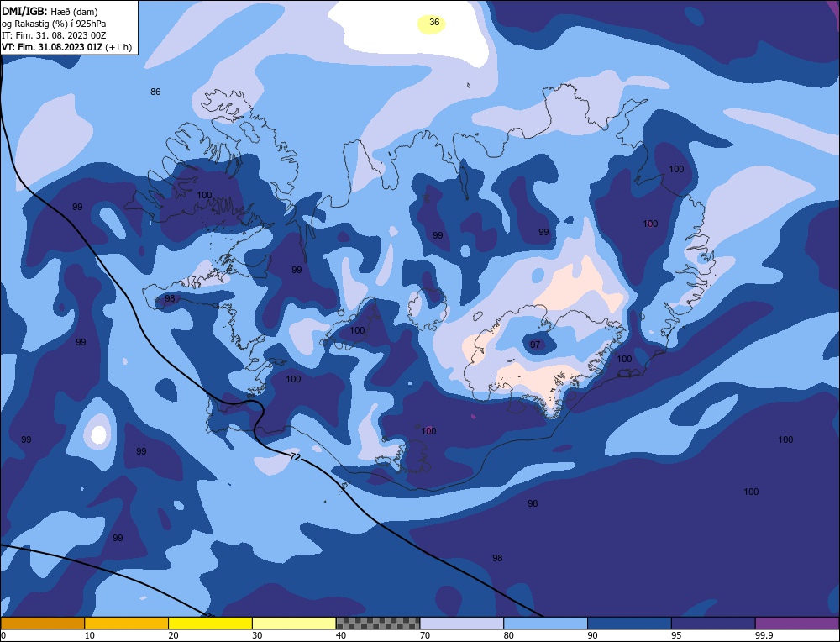The height and width of the screenshot is (642, 840).
Task: Select the legend label "95"
Action: pos(676,635)
